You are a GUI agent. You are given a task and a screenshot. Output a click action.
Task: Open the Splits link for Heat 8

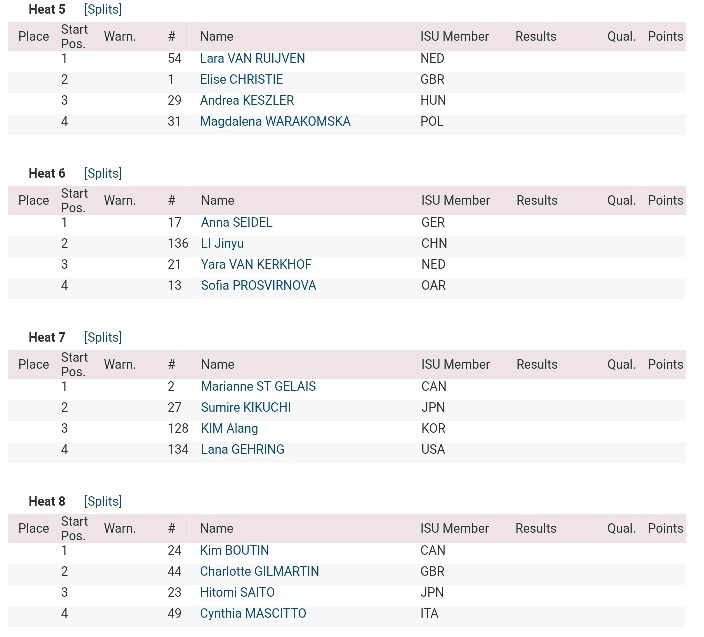coord(103,501)
